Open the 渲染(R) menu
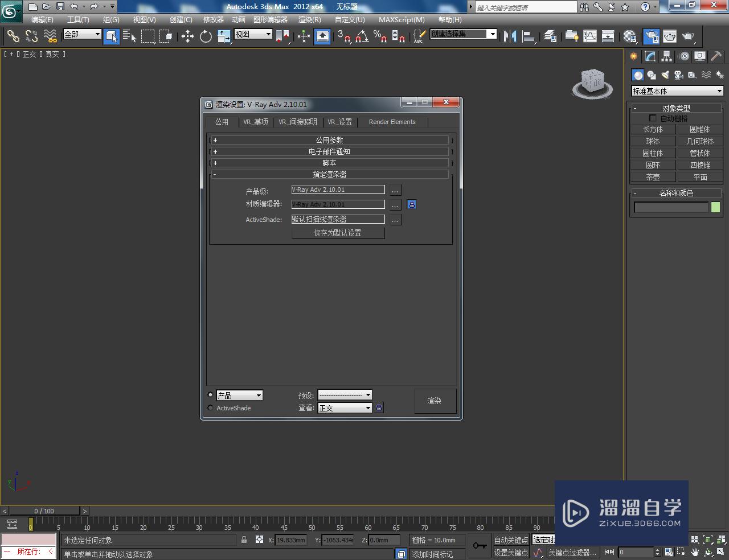Image resolution: width=729 pixels, height=560 pixels. point(310,19)
